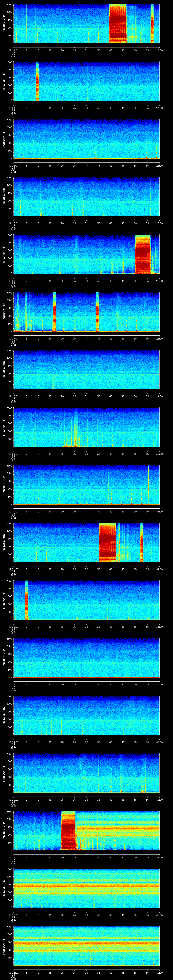The height and width of the screenshot is (980, 173).
Task: Click the 19:34:00 start time label
Action: (x=13, y=742)
